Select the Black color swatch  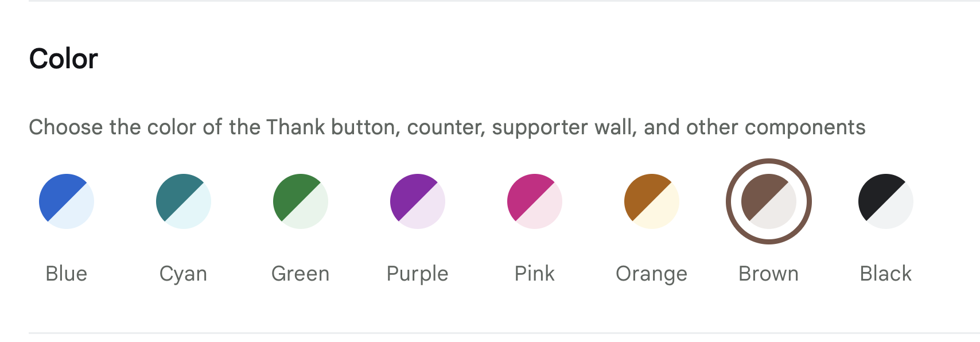[x=885, y=201]
